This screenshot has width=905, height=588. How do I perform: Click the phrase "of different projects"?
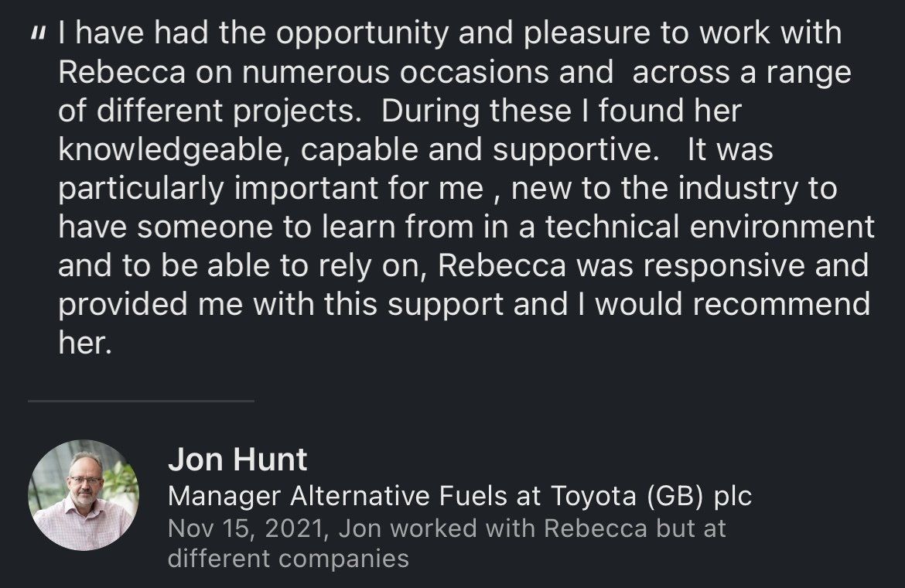point(210,111)
